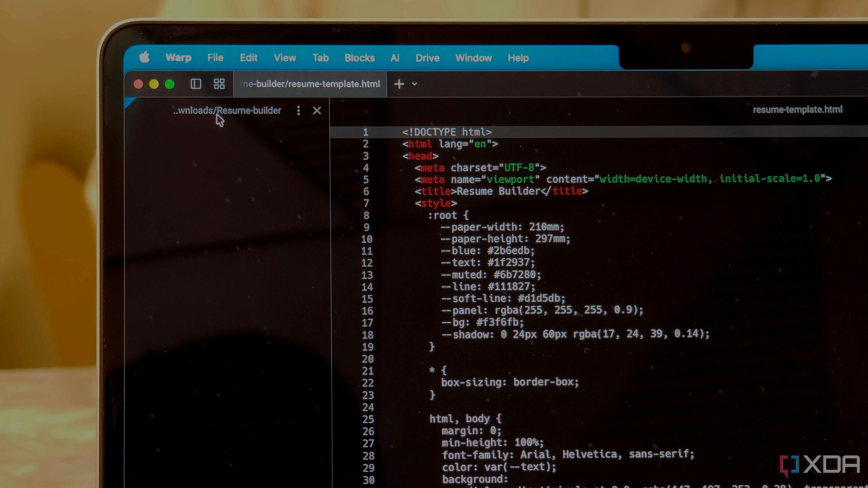Click the four-squares grid icon in toolbar
868x488 pixels.
tap(219, 84)
